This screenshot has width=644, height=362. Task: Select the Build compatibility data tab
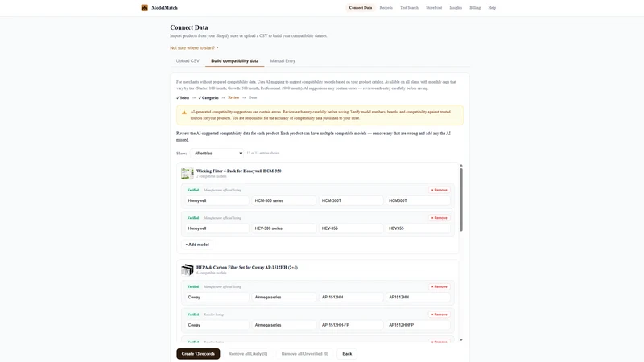coord(234,61)
